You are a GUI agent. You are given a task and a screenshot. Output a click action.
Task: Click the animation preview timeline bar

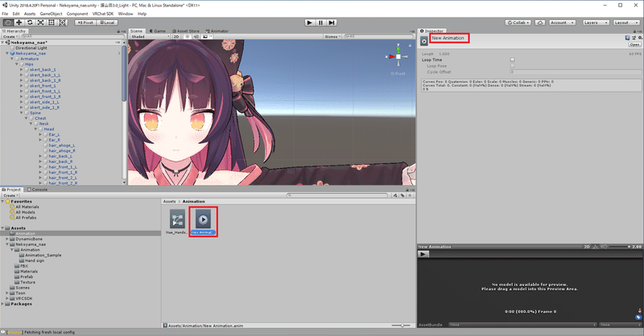[535, 254]
